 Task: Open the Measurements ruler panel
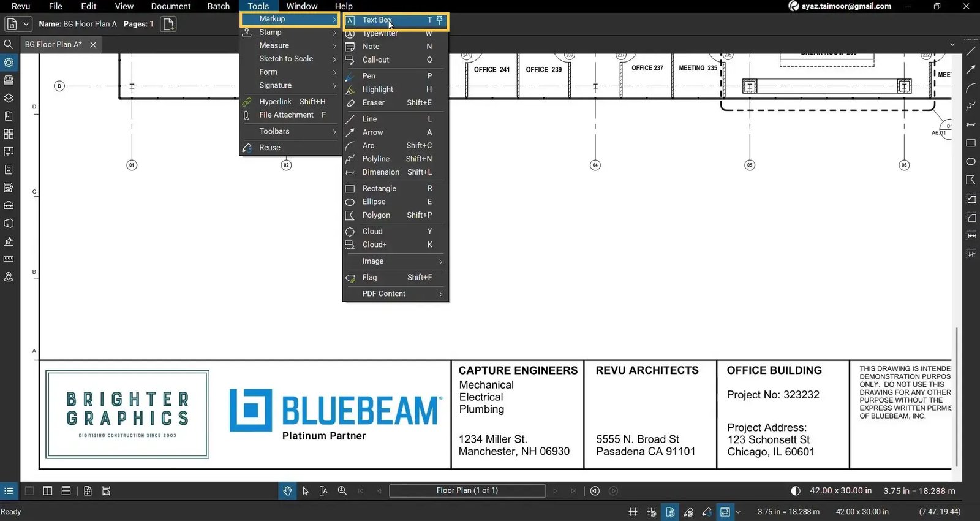click(9, 259)
